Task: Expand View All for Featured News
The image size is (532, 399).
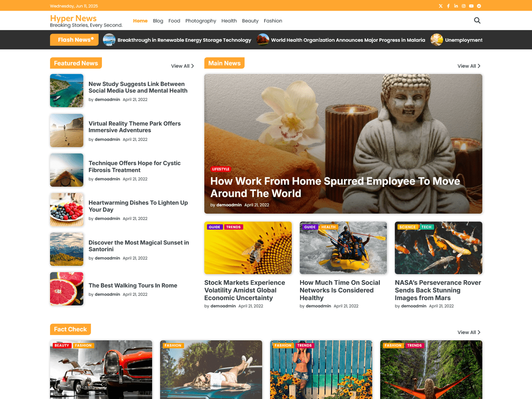Action: (x=182, y=66)
